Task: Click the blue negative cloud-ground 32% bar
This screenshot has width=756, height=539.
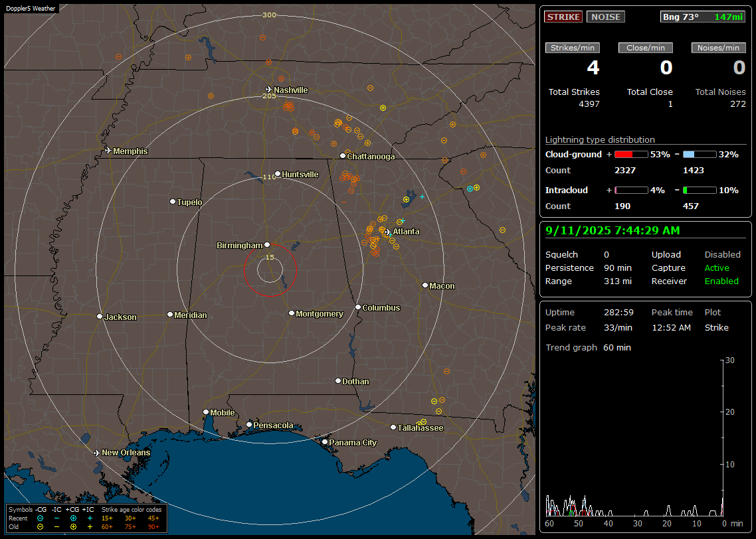Action: (x=700, y=155)
